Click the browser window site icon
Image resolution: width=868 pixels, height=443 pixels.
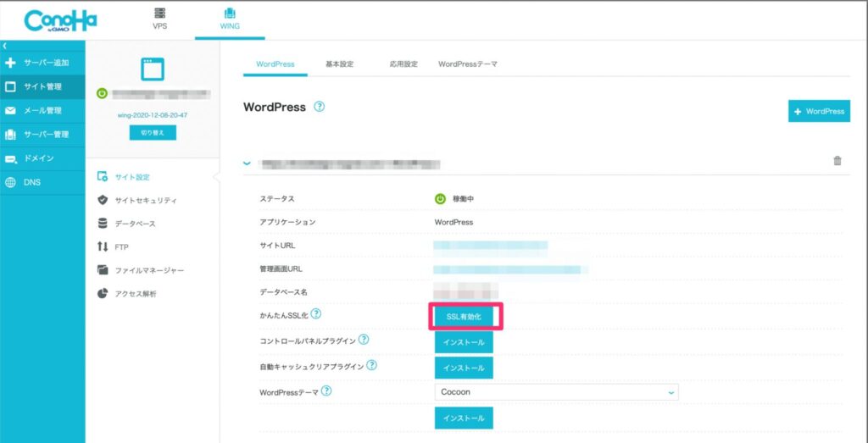click(x=153, y=69)
